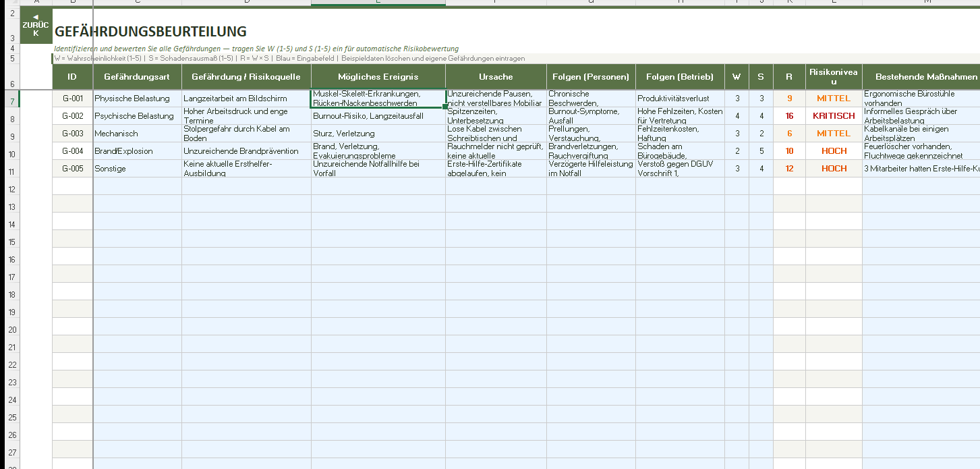The image size is (980, 469).
Task: Select the Bestehende Maßnahmen header cell
Action: [x=921, y=77]
